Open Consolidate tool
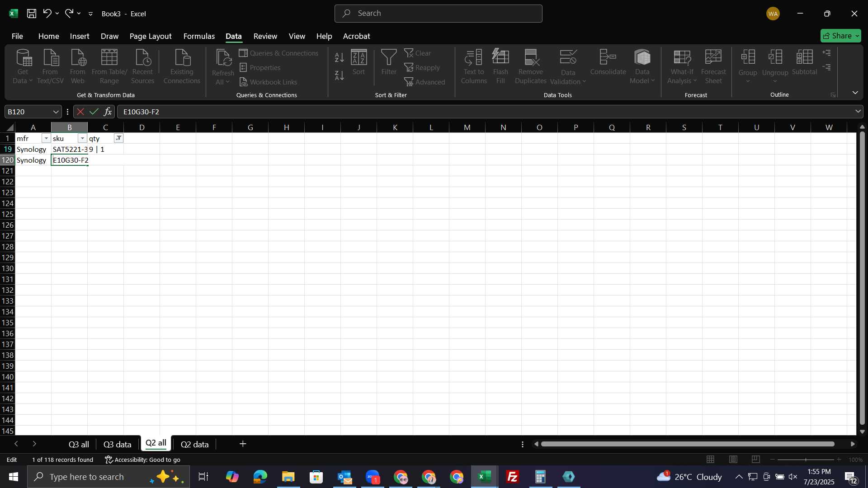The width and height of the screenshot is (868, 488). click(x=608, y=62)
